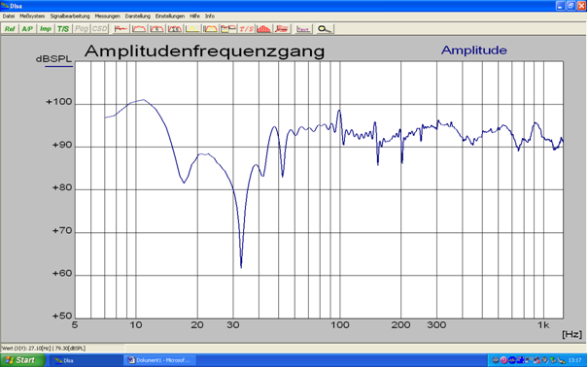Select the yellow peak curve icon
This screenshot has height=368, width=588.
coord(192,29)
